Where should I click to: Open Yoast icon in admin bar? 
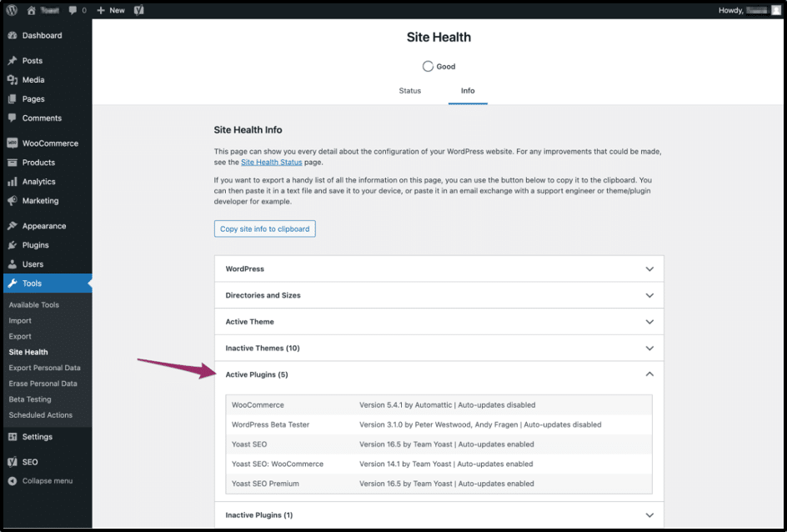pyautogui.click(x=139, y=10)
